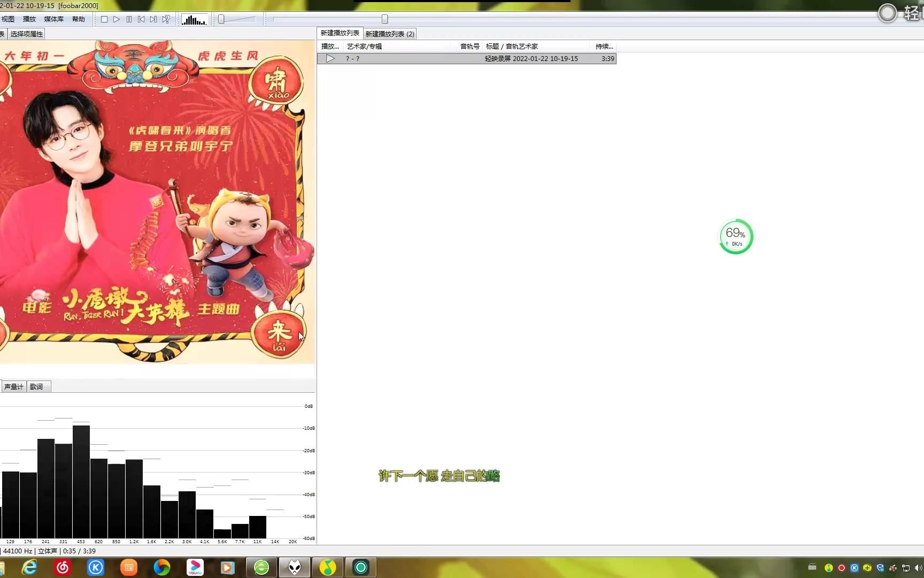This screenshot has height=578, width=924.
Task: Switch to the 新建播放列表 tab
Action: (x=340, y=33)
